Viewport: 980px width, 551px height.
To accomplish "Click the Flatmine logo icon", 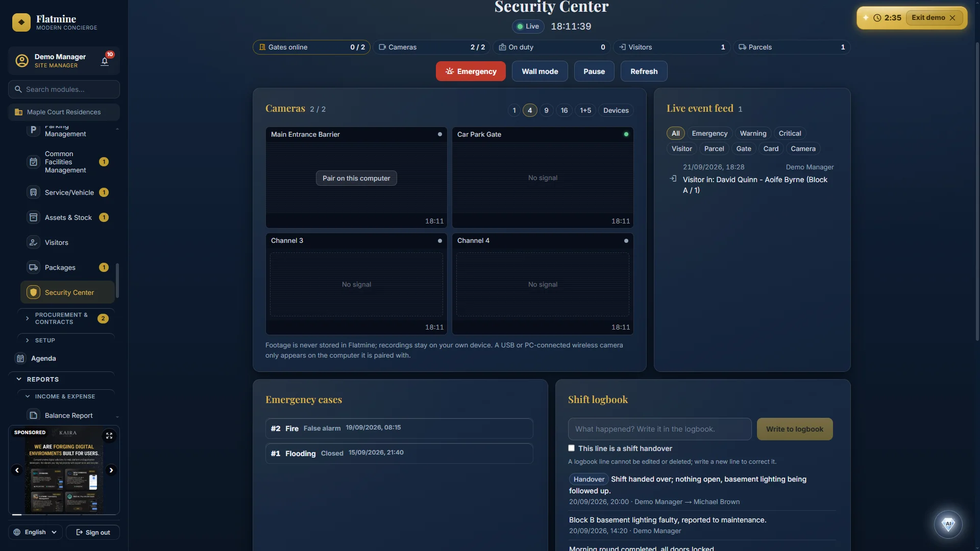I will pyautogui.click(x=21, y=22).
